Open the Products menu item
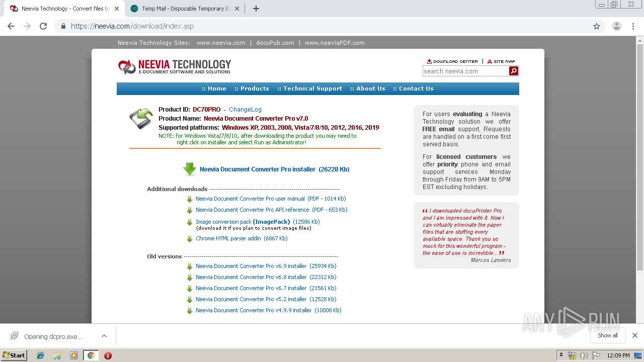This screenshot has width=644, height=362. [252, 88]
